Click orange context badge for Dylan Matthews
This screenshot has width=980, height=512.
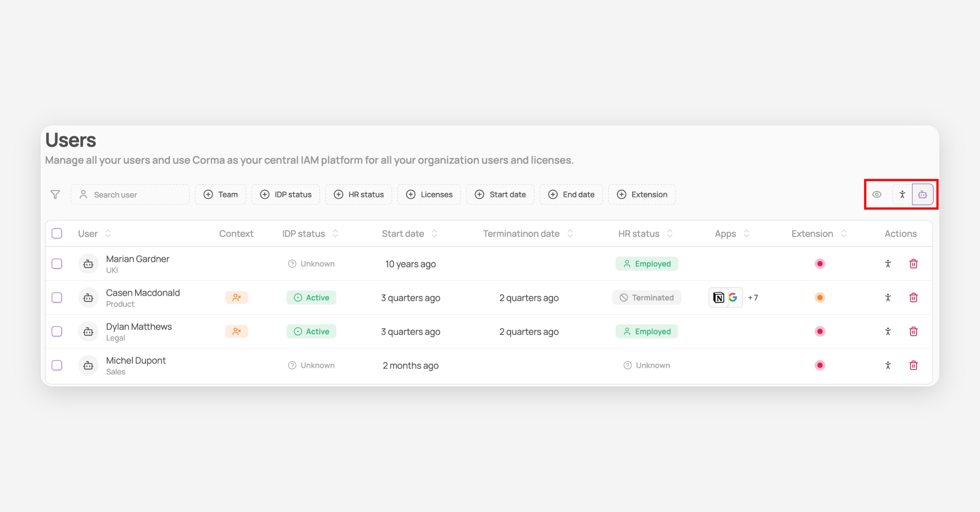(x=236, y=332)
